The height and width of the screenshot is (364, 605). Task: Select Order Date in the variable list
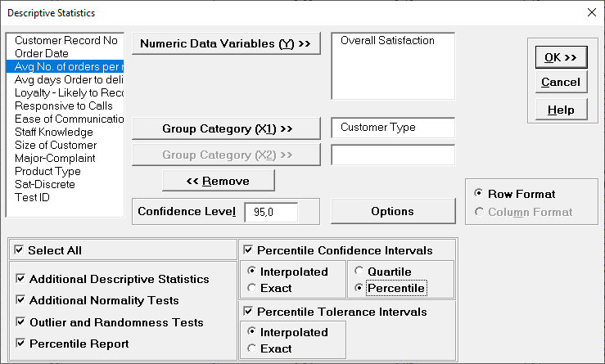[41, 53]
